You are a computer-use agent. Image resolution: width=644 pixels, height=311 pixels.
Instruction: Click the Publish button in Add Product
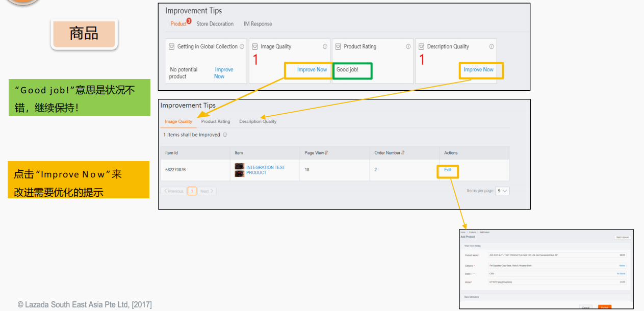click(x=605, y=307)
